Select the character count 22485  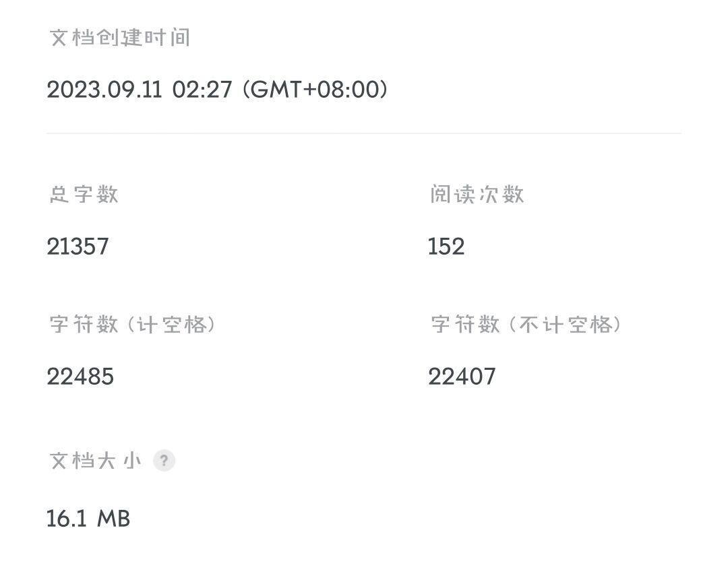click(x=80, y=376)
